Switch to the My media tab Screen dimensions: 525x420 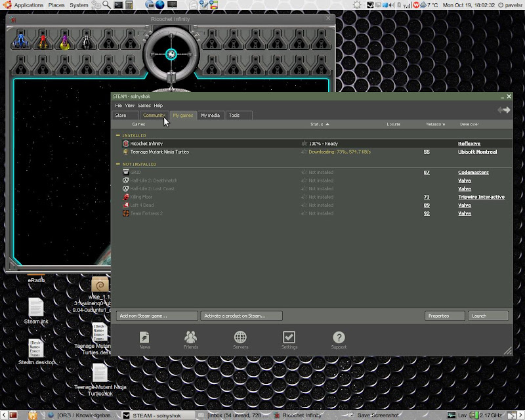coord(210,115)
